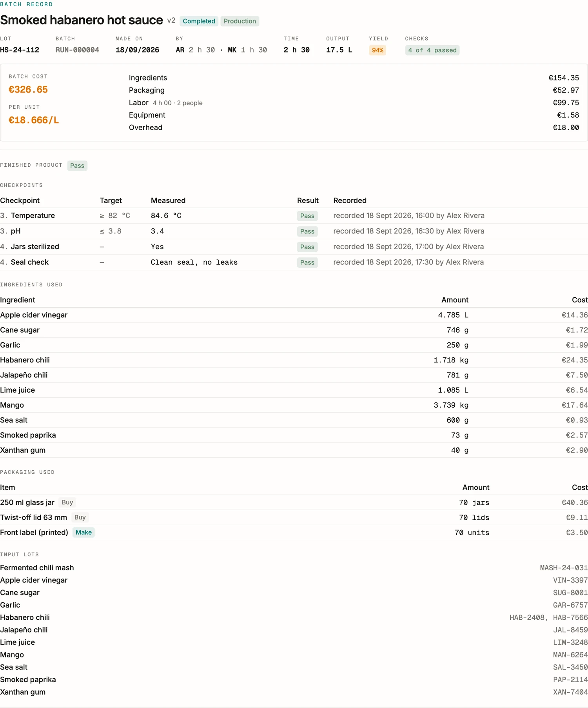
Task: Click the version label "v2"
Action: coord(171,20)
